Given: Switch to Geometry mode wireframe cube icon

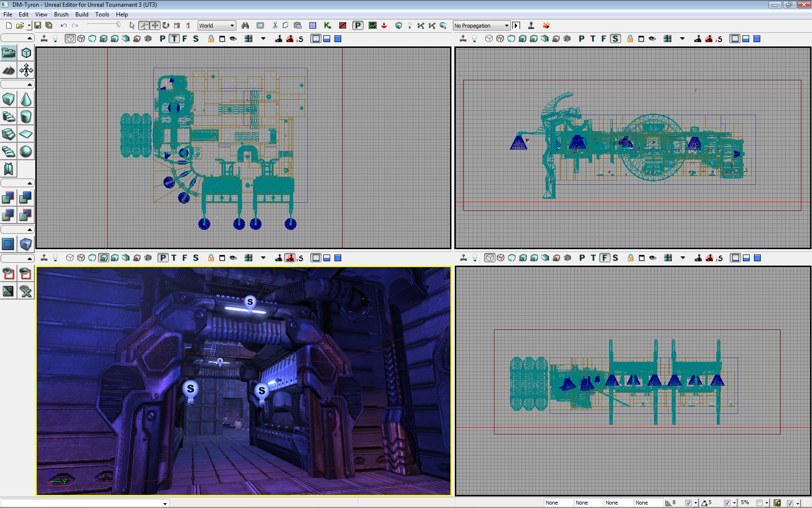Looking at the screenshot, I should [x=26, y=53].
